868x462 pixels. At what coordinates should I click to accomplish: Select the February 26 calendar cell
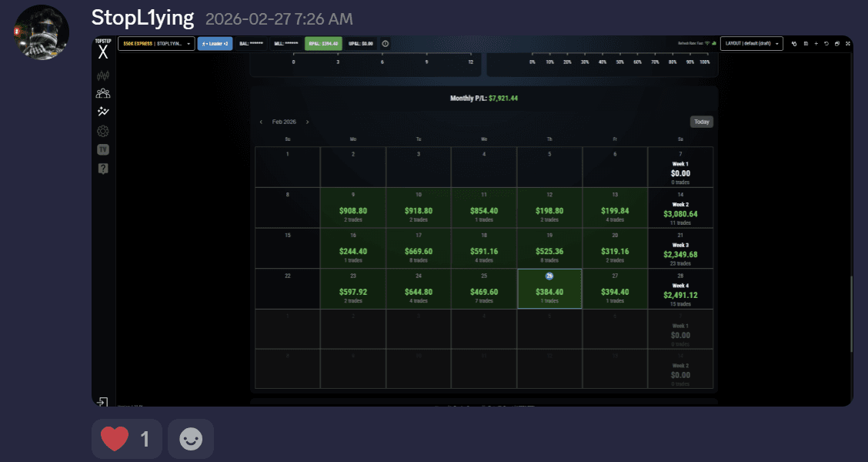coord(549,289)
